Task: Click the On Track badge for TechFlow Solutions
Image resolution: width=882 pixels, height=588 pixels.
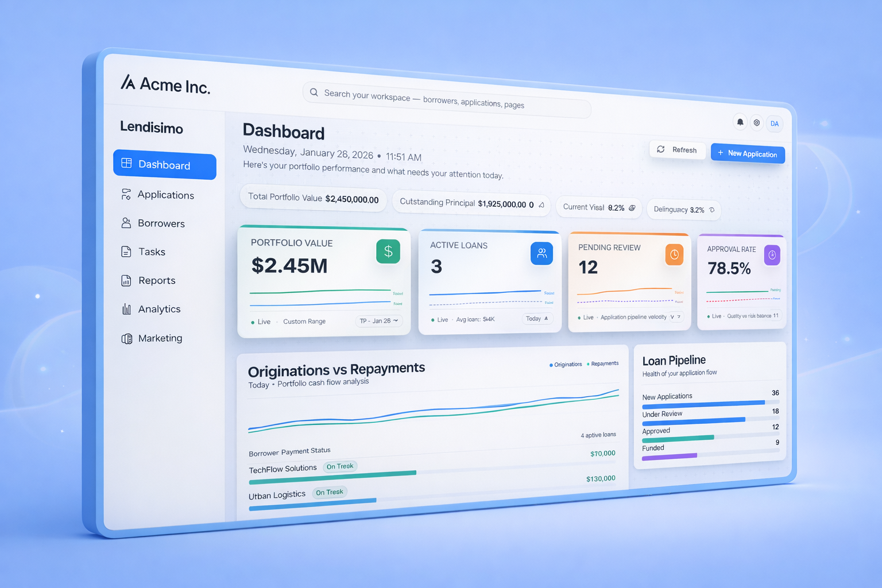Action: [x=340, y=466]
